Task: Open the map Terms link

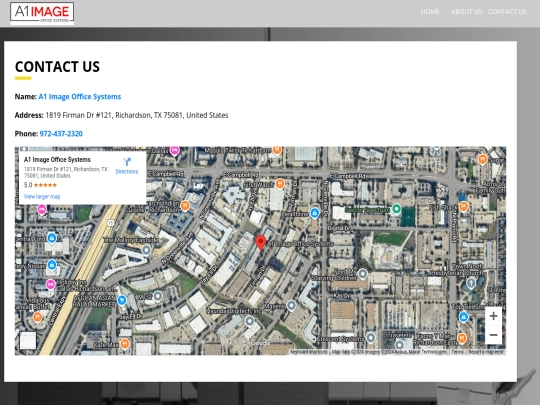Action: 457,352
